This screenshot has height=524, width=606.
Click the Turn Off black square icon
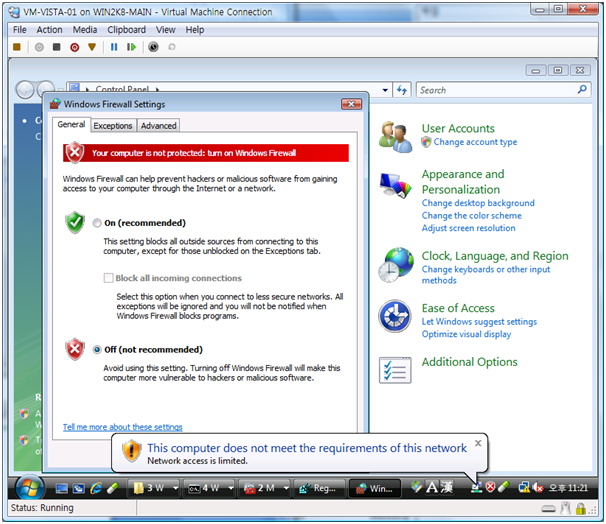coord(57,47)
